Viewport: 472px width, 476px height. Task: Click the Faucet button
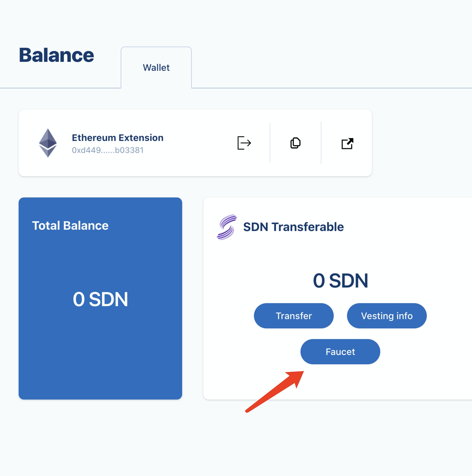point(340,352)
